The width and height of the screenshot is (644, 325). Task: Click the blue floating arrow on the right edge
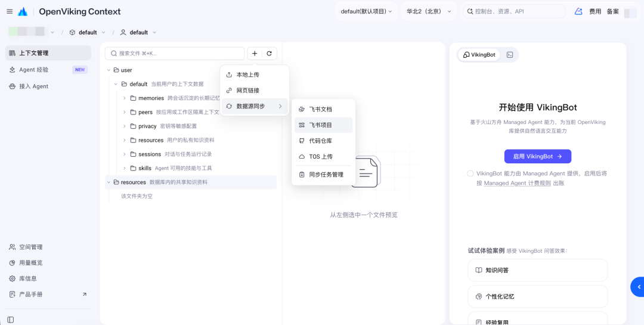point(638,286)
